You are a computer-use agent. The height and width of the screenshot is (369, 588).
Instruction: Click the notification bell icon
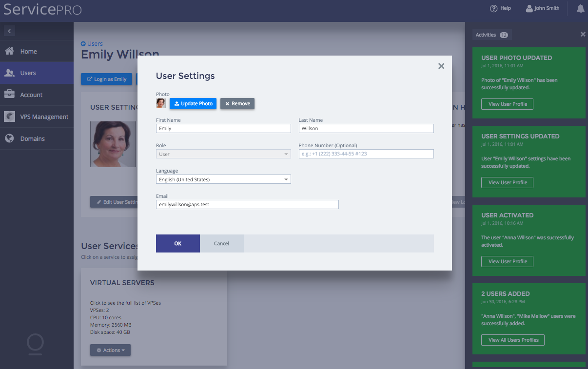point(580,9)
